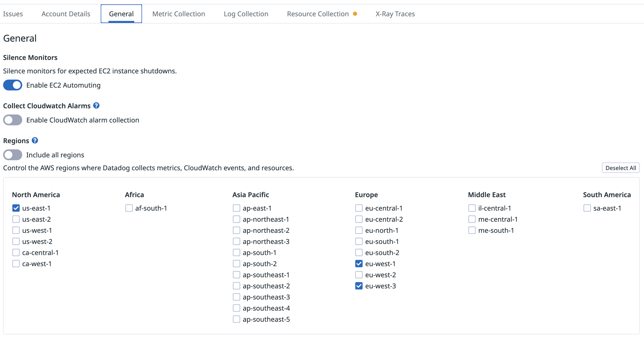The image size is (644, 338).
Task: Uncheck the eu-west-3 region
Action: coord(359,286)
